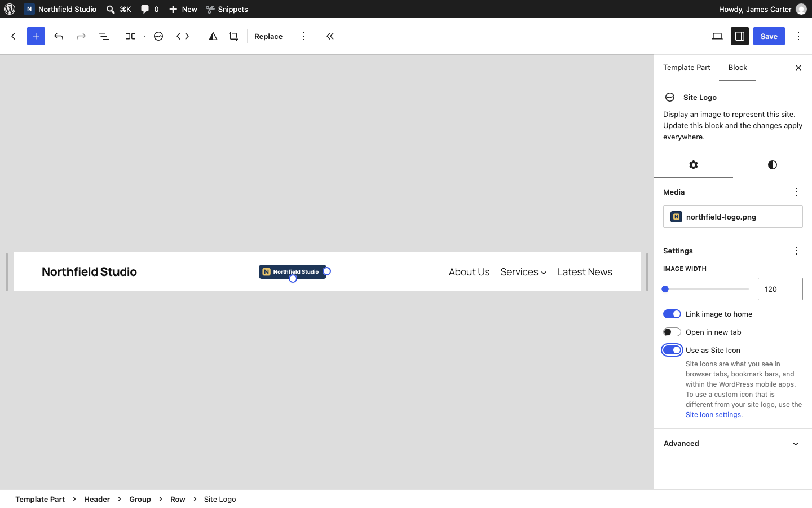Image resolution: width=812 pixels, height=508 pixels.
Task: Click the WordPress logo in admin bar
Action: pos(10,9)
